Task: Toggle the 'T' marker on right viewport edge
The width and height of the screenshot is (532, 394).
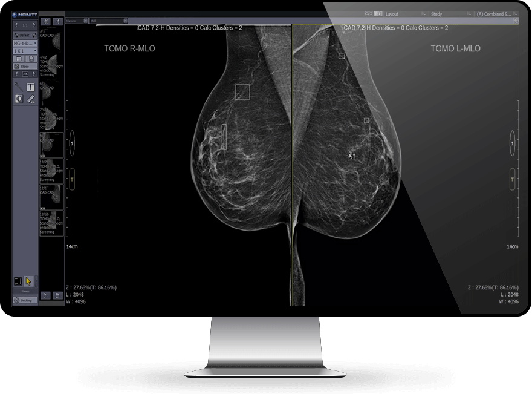Action: pyautogui.click(x=512, y=179)
